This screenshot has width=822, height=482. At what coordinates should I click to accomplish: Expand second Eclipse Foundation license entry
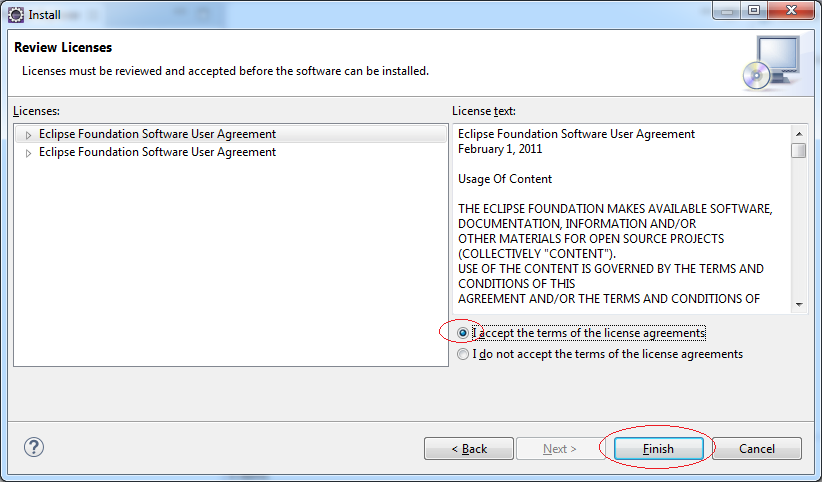pos(29,153)
